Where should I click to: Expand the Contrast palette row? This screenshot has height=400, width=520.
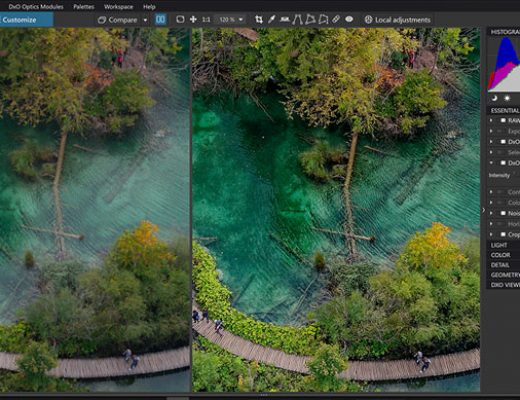[491, 192]
